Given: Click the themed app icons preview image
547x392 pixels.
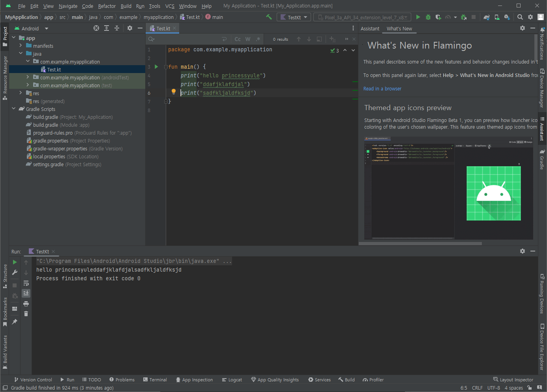Looking at the screenshot, I should pos(448,188).
